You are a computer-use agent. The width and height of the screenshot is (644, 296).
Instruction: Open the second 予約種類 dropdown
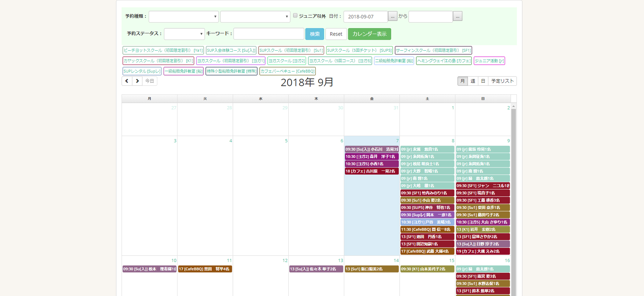[x=255, y=17]
